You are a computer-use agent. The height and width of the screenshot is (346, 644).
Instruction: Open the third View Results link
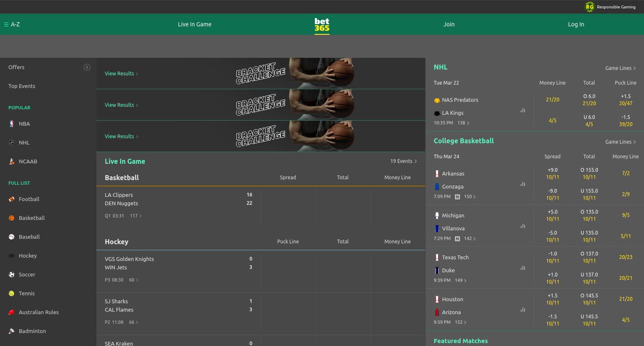click(122, 137)
